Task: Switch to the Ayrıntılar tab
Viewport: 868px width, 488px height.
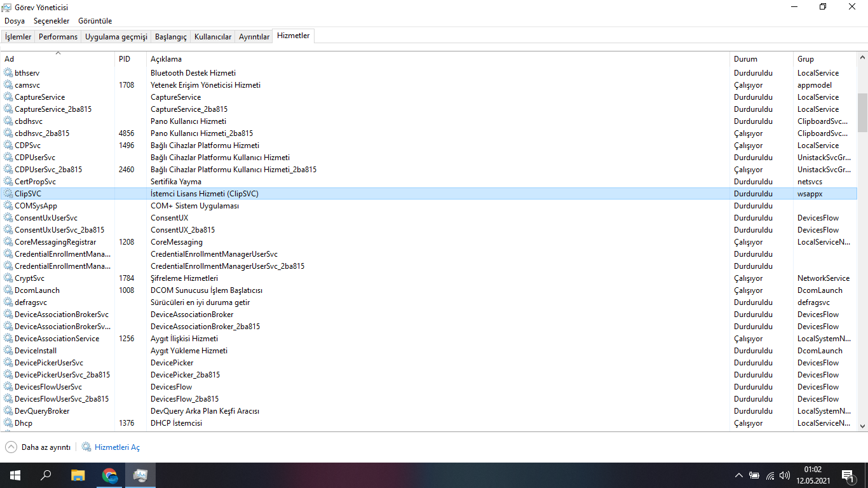Action: 254,37
